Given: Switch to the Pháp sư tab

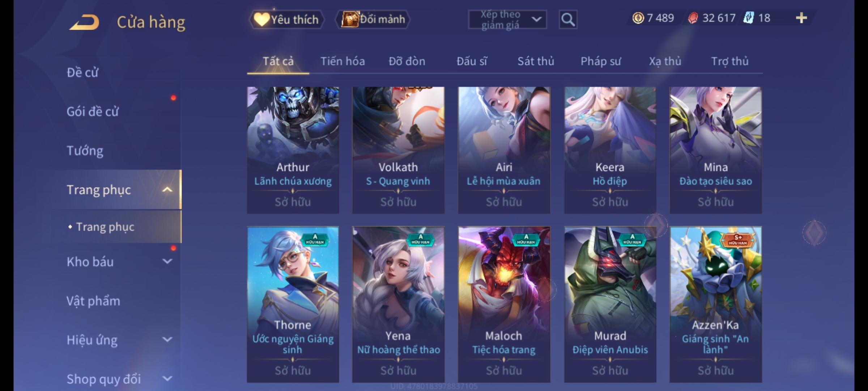Looking at the screenshot, I should click(x=601, y=61).
